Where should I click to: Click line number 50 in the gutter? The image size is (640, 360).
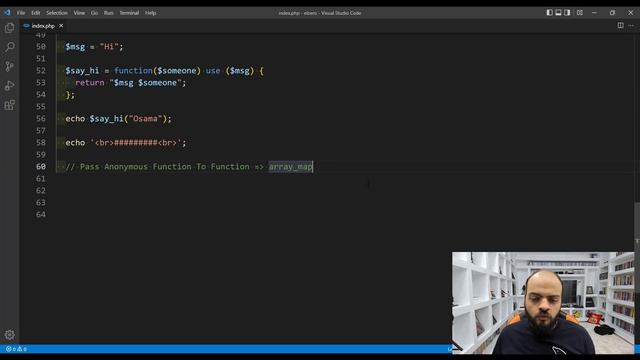pyautogui.click(x=41, y=47)
